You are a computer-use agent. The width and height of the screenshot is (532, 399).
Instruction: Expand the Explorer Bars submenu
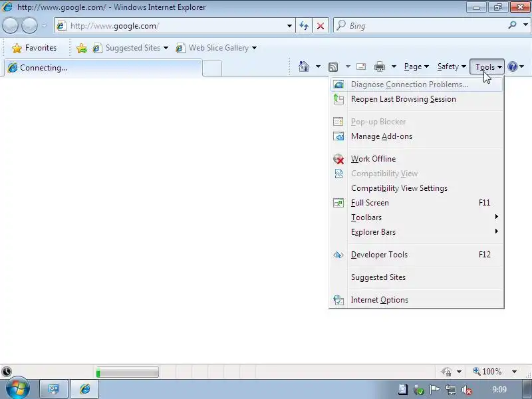coord(417,231)
